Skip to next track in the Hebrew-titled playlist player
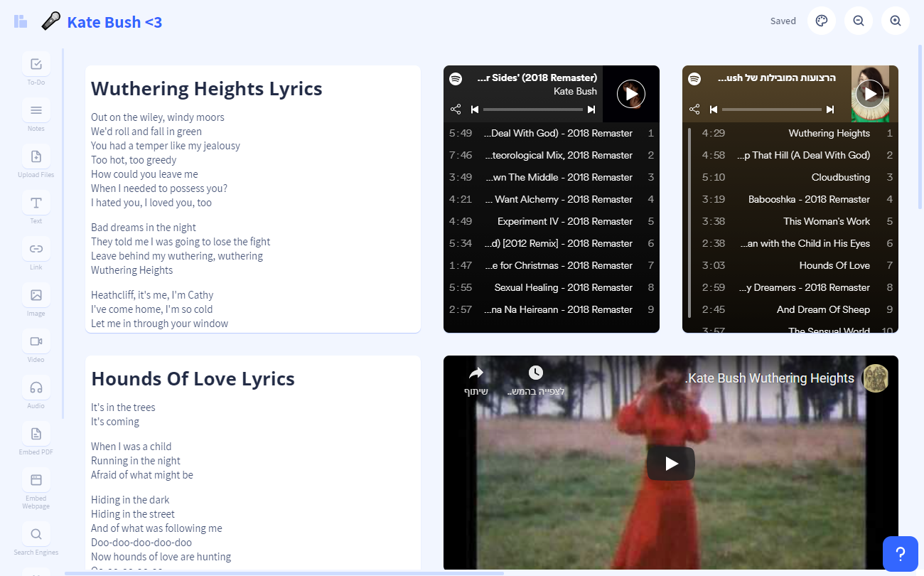924x576 pixels. [x=830, y=110]
